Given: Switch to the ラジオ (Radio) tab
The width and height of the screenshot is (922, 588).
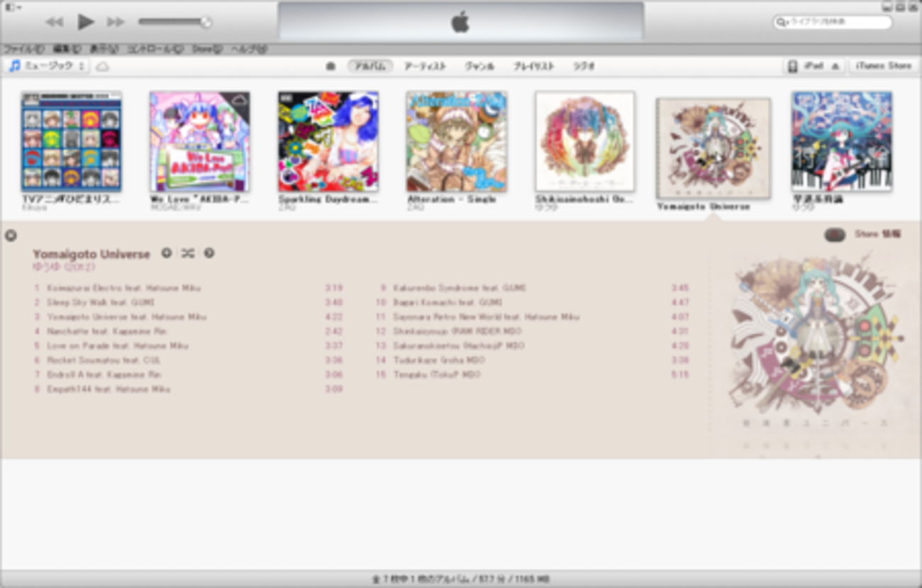Looking at the screenshot, I should 584,66.
